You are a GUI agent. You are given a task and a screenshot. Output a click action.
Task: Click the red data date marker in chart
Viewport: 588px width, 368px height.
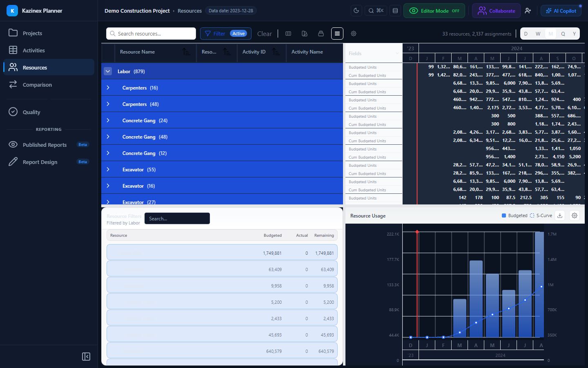point(417,232)
